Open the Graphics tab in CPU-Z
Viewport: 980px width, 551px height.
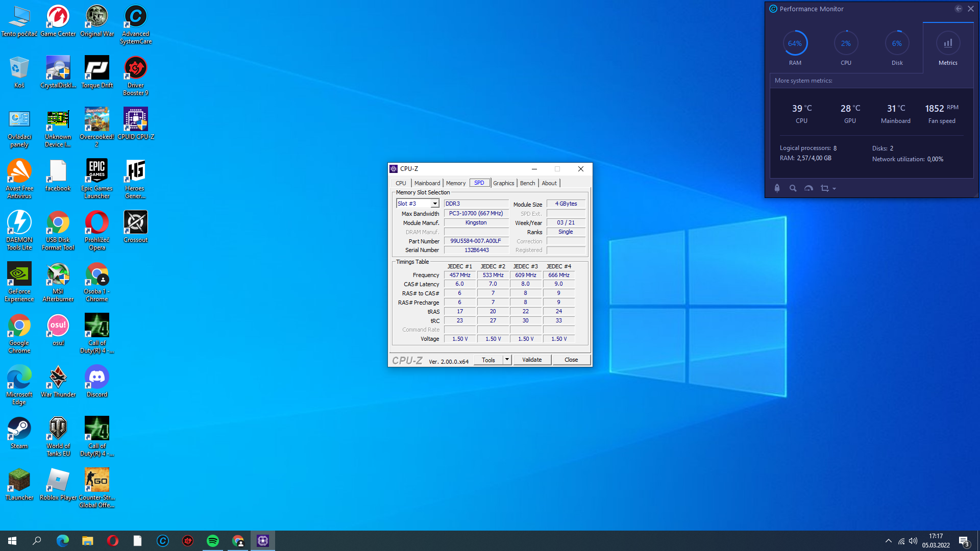503,183
